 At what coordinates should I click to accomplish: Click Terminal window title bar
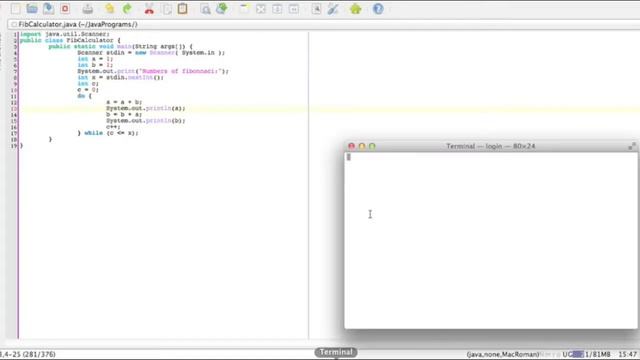491,146
